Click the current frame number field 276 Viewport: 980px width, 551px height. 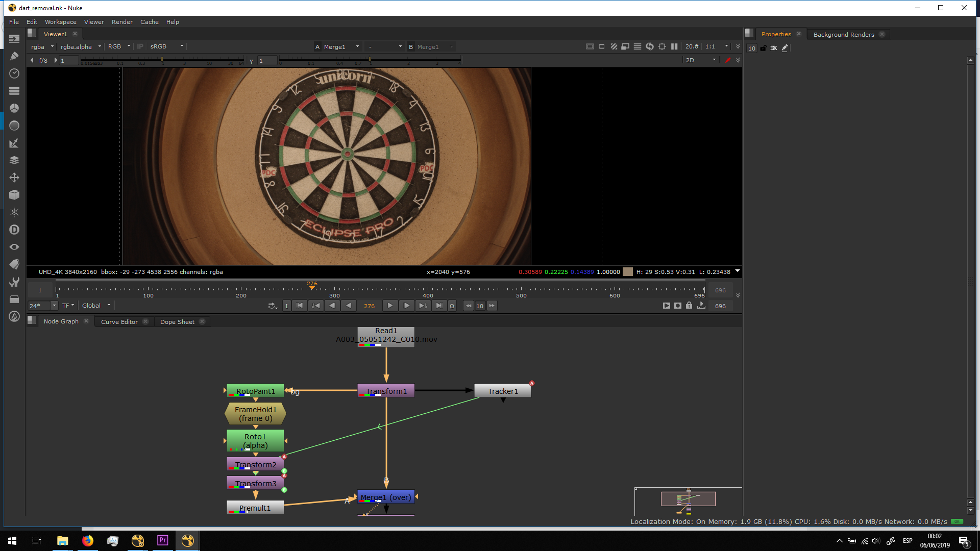(369, 306)
